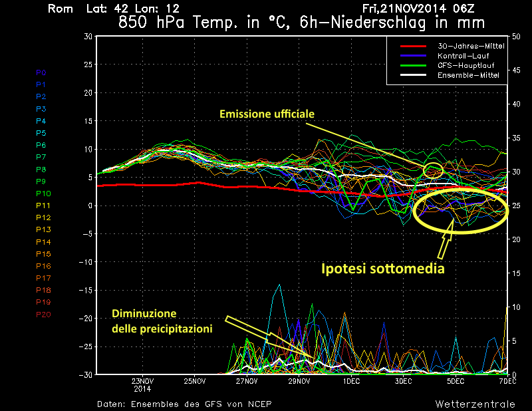532x411 pixels.
Task: Click the 'Rom' location label
Action: [61, 9]
